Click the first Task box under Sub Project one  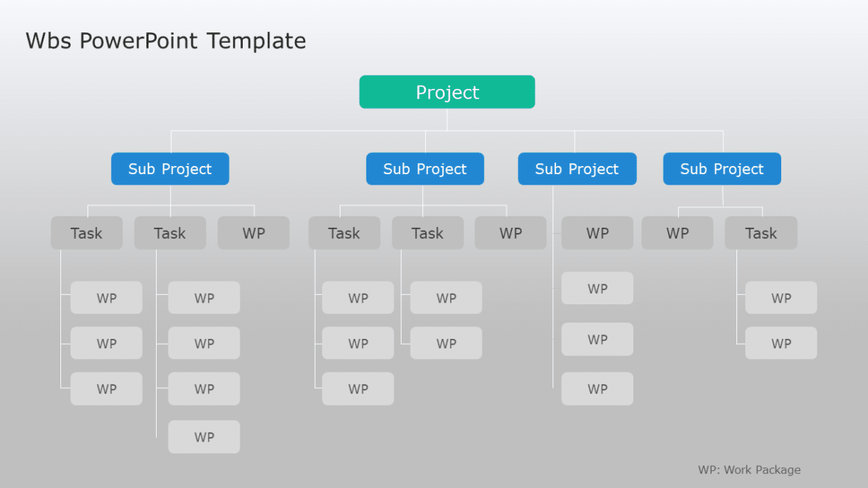click(x=86, y=233)
